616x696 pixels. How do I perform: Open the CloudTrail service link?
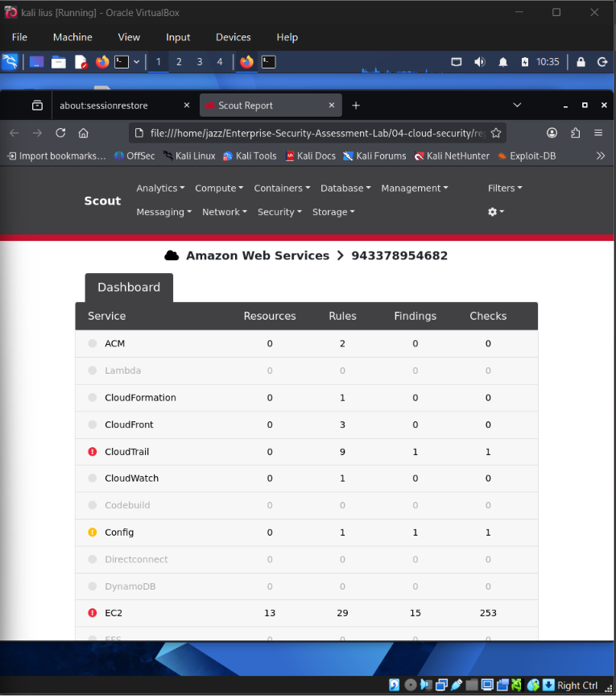[x=126, y=451]
